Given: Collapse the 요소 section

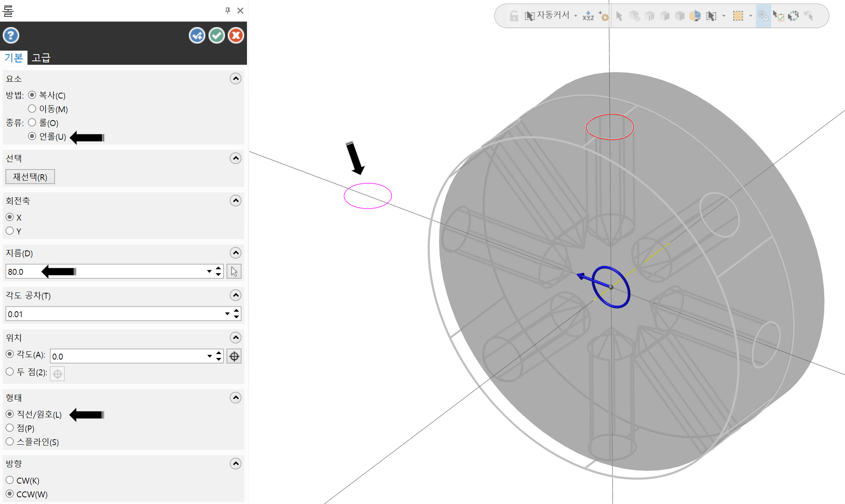Looking at the screenshot, I should coord(236,79).
